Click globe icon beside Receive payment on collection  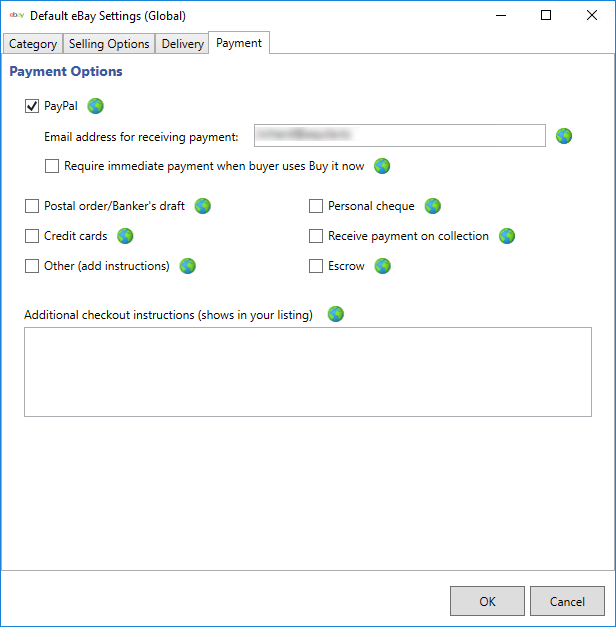coord(507,236)
